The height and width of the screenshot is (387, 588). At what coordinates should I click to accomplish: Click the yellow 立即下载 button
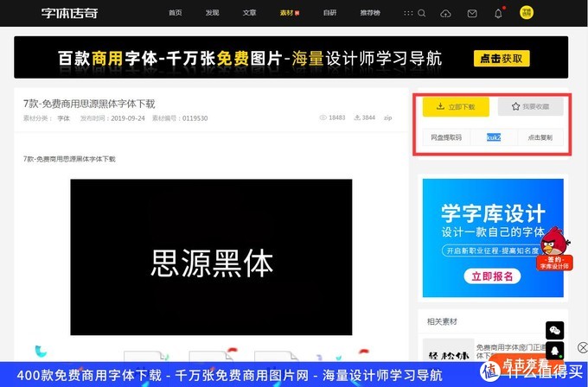pos(456,107)
